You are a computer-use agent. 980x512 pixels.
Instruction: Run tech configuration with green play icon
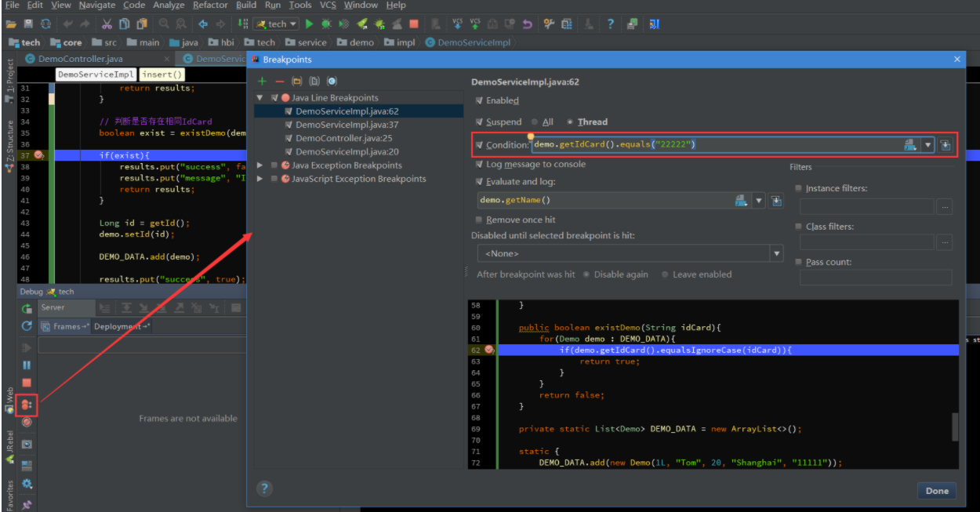[310, 24]
